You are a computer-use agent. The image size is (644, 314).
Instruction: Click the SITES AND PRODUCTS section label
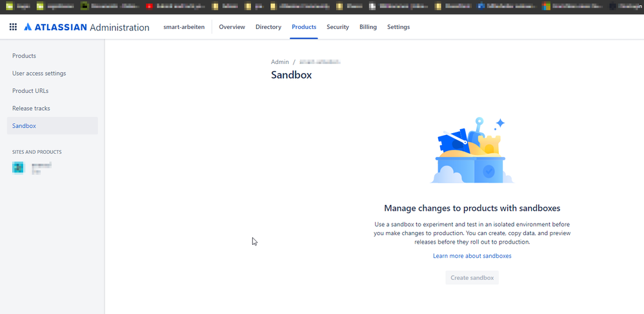pos(37,152)
